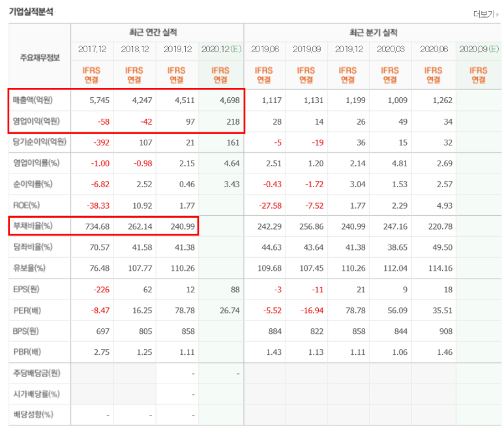Click the 4,247 revenue value
The width and height of the screenshot is (504, 428).
click(x=142, y=100)
